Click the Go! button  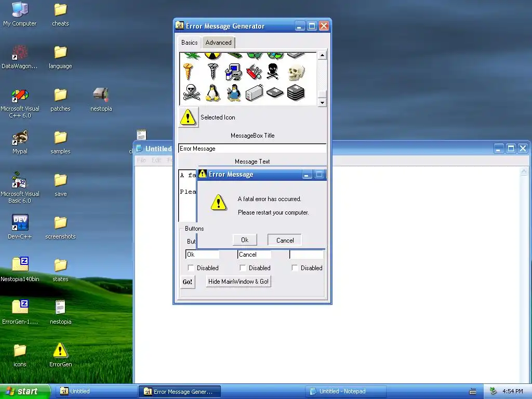click(x=187, y=282)
